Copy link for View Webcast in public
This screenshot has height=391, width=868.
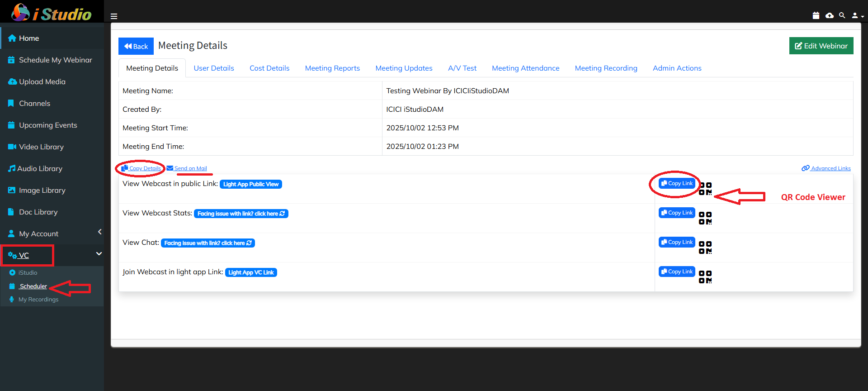click(677, 183)
